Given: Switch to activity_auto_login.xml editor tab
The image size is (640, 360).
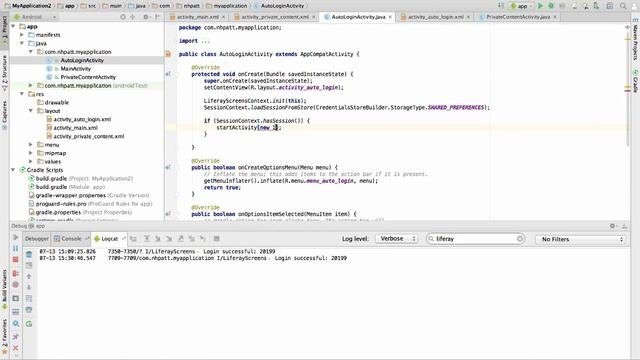Looking at the screenshot, I should tap(435, 17).
